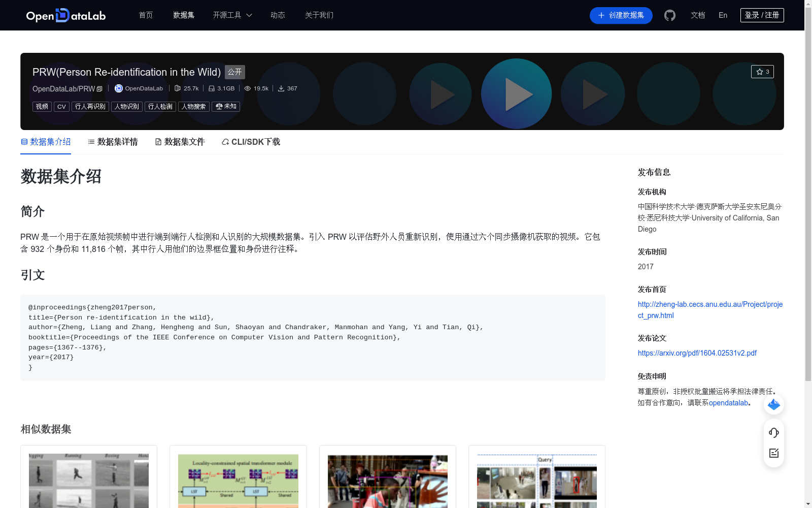Copy the OpenDataLab/PRW repository name

[99, 89]
